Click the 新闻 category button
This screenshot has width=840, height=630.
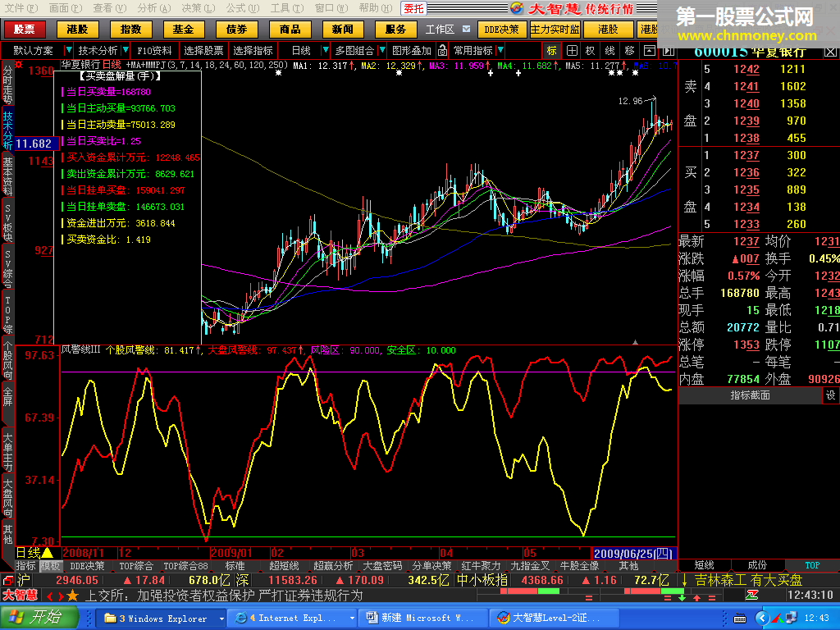(343, 29)
